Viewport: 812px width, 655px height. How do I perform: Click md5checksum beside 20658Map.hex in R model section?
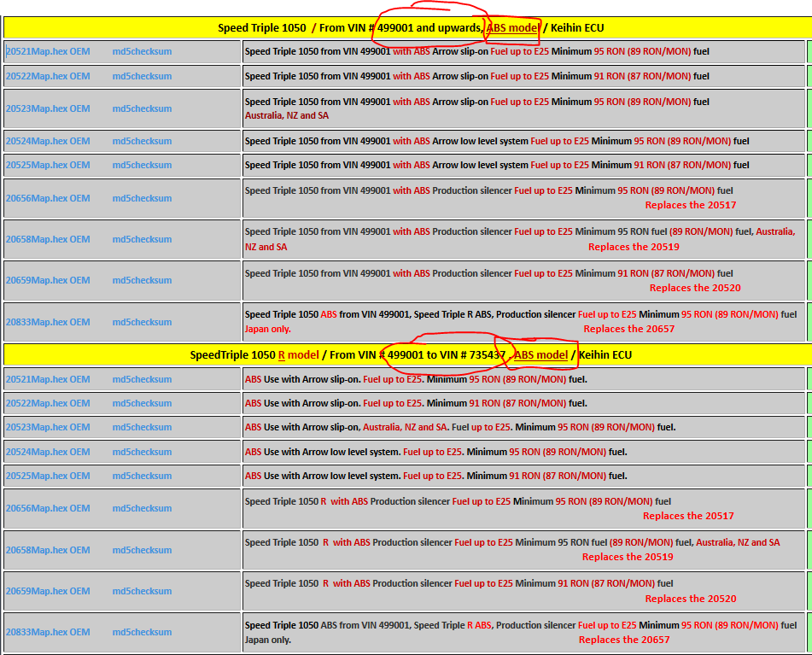point(142,550)
